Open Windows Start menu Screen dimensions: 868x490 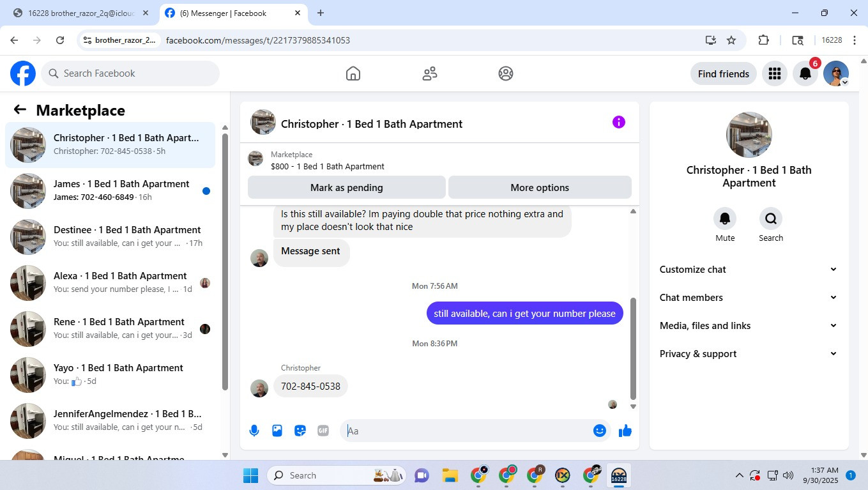click(250, 475)
